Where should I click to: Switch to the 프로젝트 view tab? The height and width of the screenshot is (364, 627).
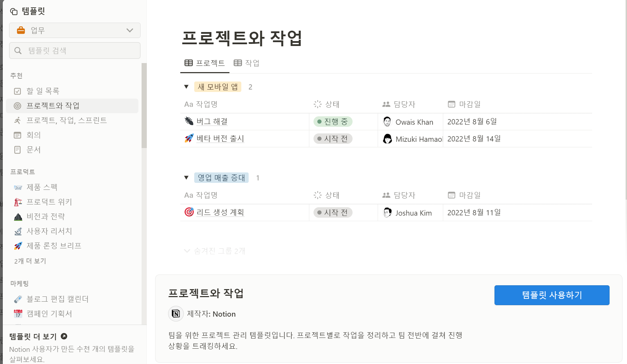[x=205, y=63]
